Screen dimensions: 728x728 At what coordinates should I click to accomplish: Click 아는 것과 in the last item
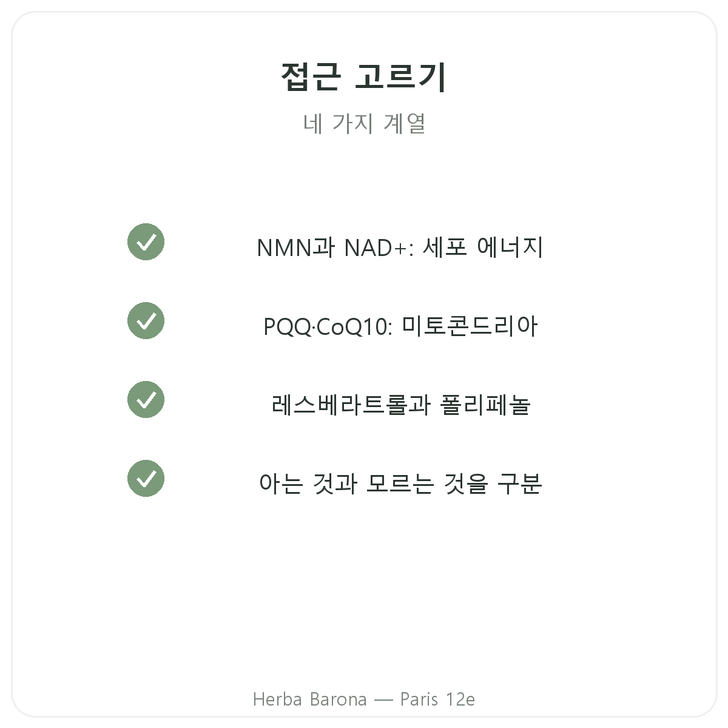tap(308, 484)
